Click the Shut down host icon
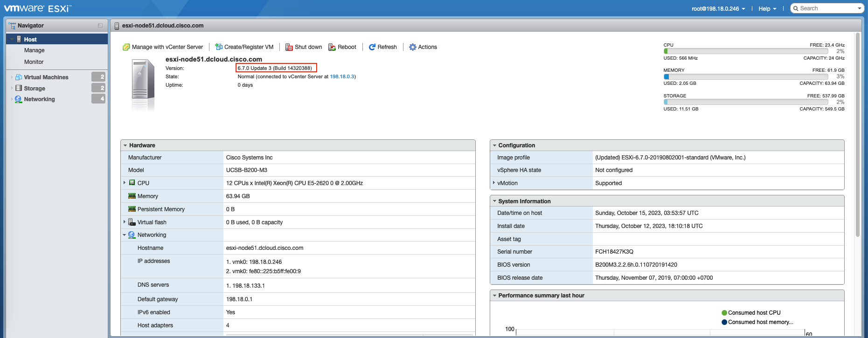Viewport: 868px width, 338px height. pos(289,47)
